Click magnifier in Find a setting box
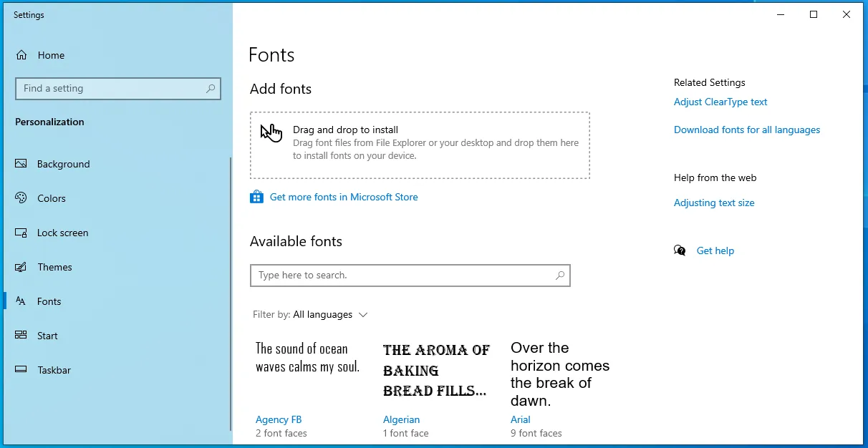This screenshot has height=448, width=868. (211, 89)
